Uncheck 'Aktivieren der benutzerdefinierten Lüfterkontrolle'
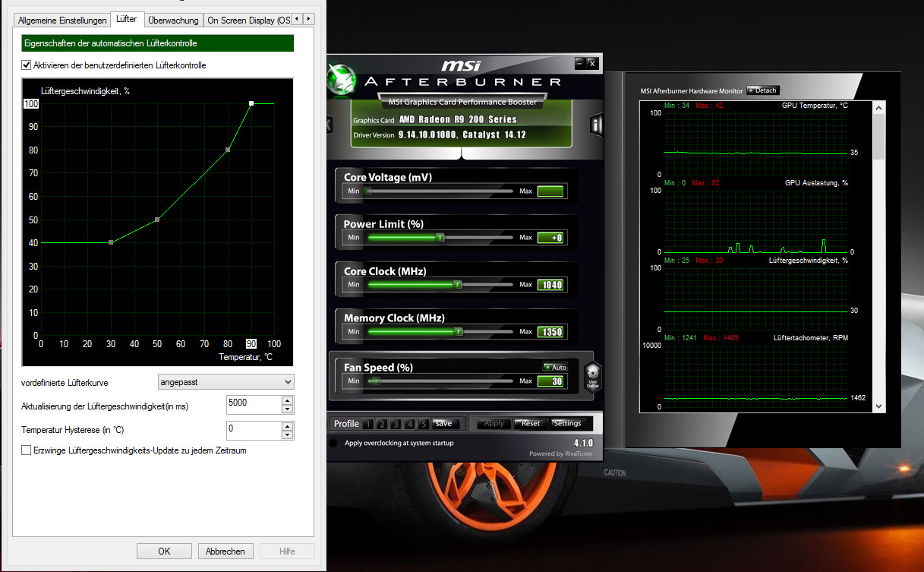This screenshot has height=572, width=924. (27, 65)
